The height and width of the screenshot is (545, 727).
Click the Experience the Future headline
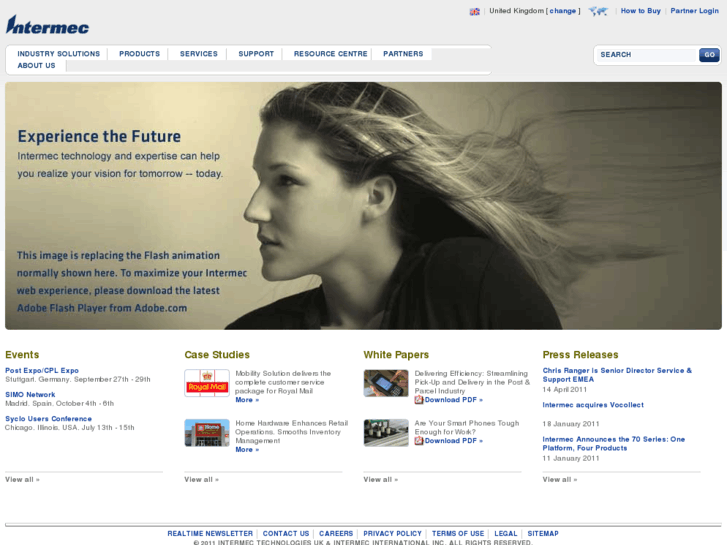pos(99,136)
